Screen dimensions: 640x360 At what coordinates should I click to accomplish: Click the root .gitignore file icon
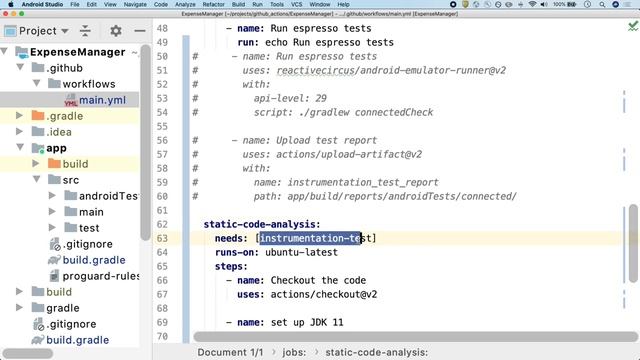pyautogui.click(x=38, y=324)
